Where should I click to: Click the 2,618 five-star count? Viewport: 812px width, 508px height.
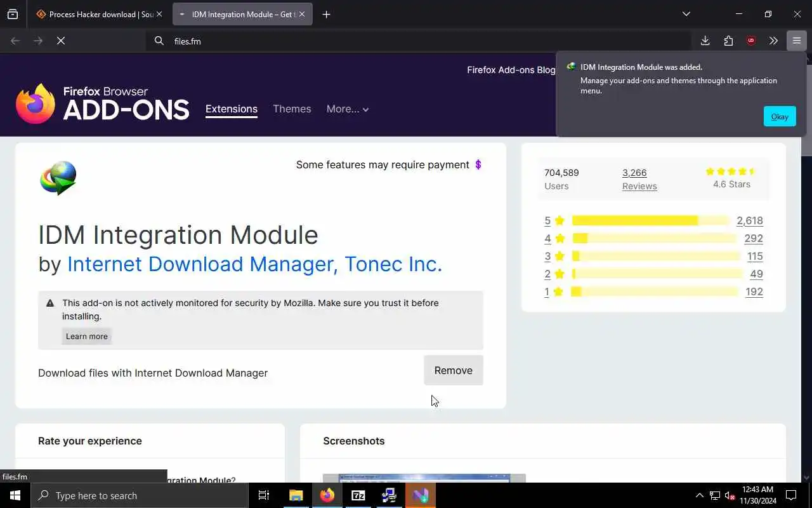[750, 220]
